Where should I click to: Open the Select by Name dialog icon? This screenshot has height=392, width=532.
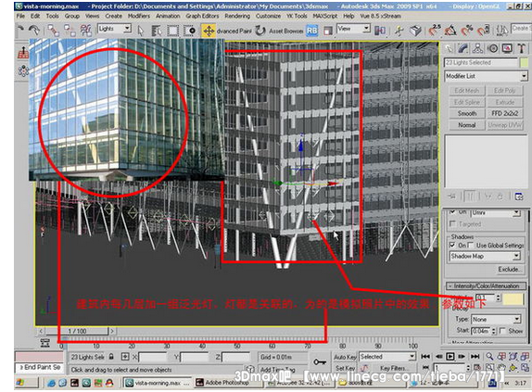coord(157,31)
